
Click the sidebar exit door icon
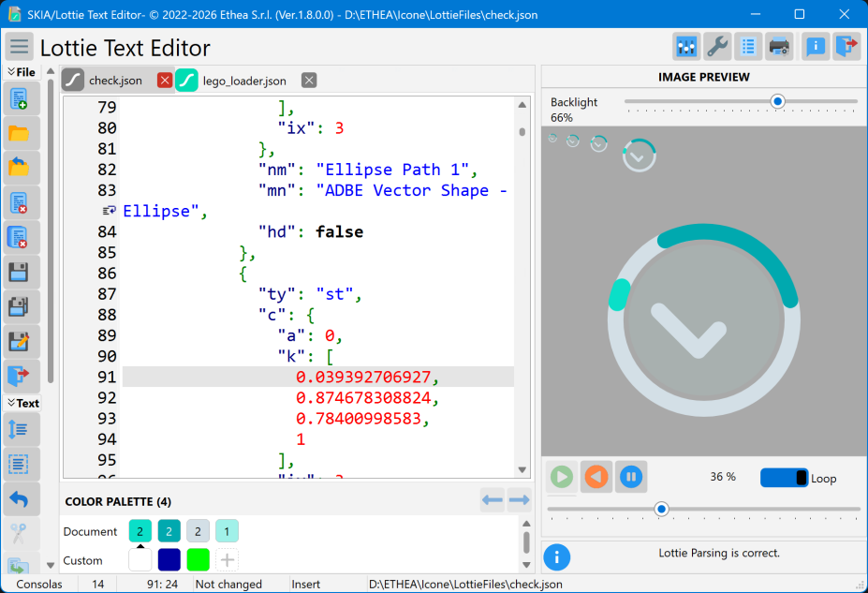(x=21, y=376)
